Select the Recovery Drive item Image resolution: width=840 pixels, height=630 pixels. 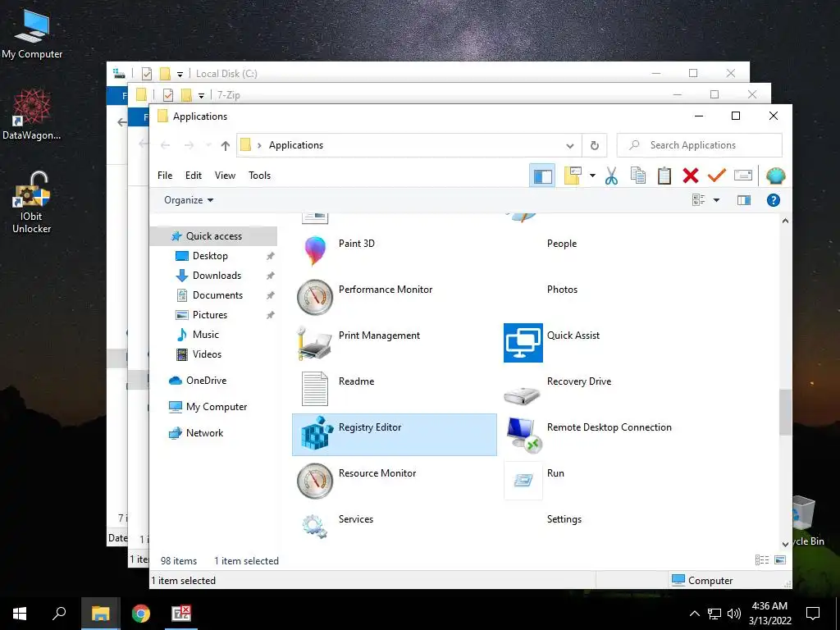(603, 388)
